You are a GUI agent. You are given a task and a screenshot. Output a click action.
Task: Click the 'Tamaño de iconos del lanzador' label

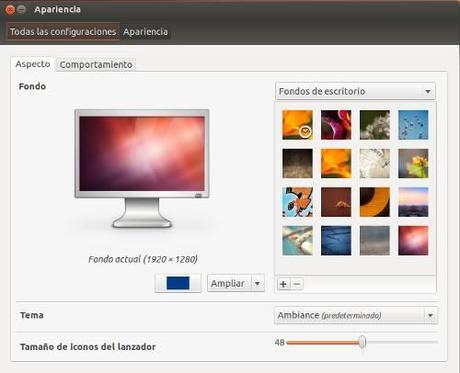[88, 347]
